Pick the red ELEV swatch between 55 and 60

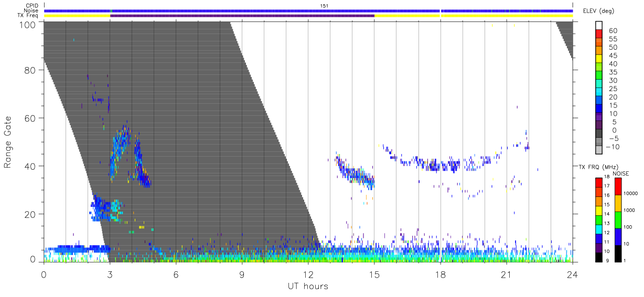tap(599, 34)
